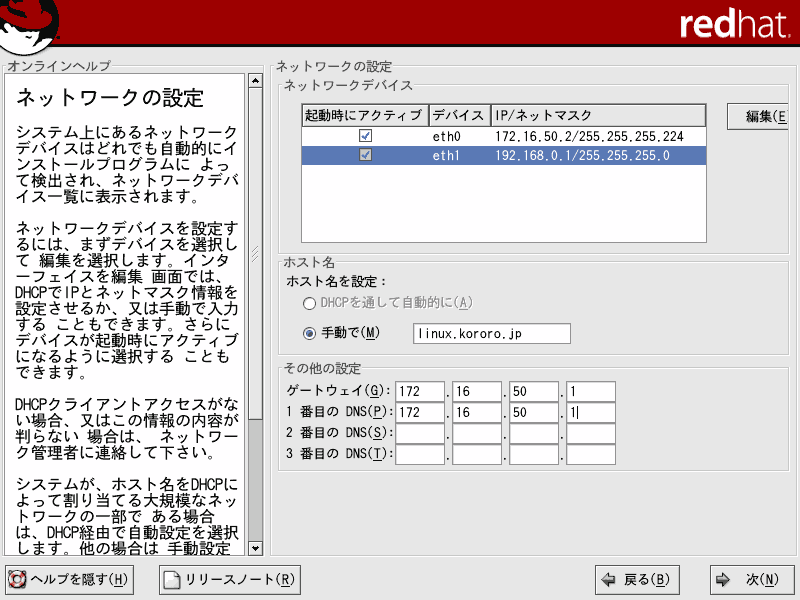Viewport: 800px width, 600px height.
Task: Click the primary DNS third octet field
Action: (x=534, y=412)
